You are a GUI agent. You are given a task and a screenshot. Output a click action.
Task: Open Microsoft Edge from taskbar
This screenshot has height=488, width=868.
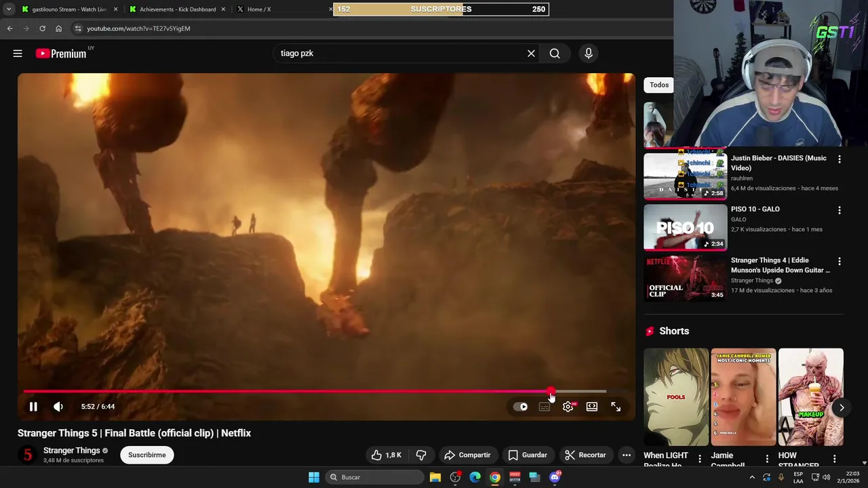(475, 477)
